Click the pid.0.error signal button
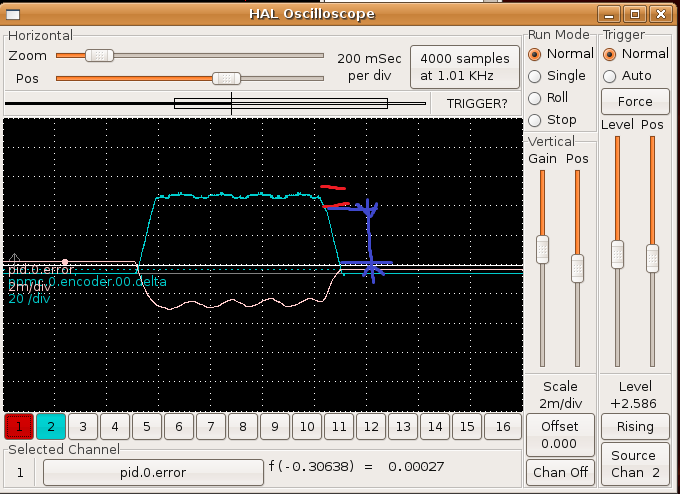 (153, 472)
